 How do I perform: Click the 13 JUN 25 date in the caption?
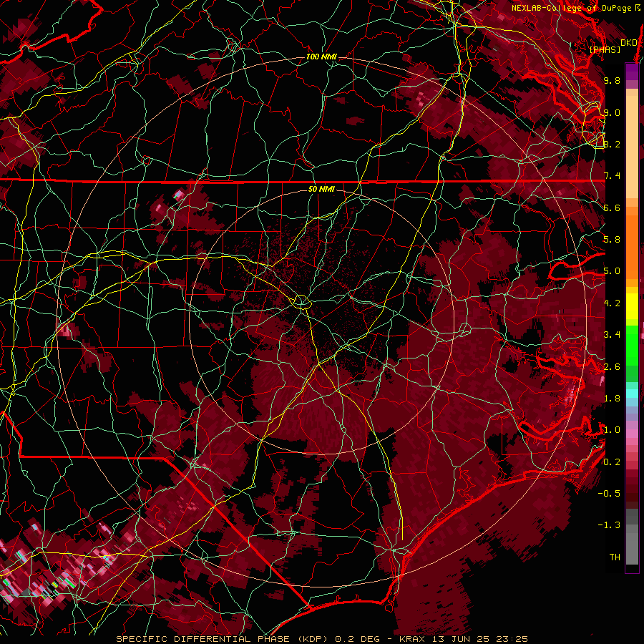[462, 639]
